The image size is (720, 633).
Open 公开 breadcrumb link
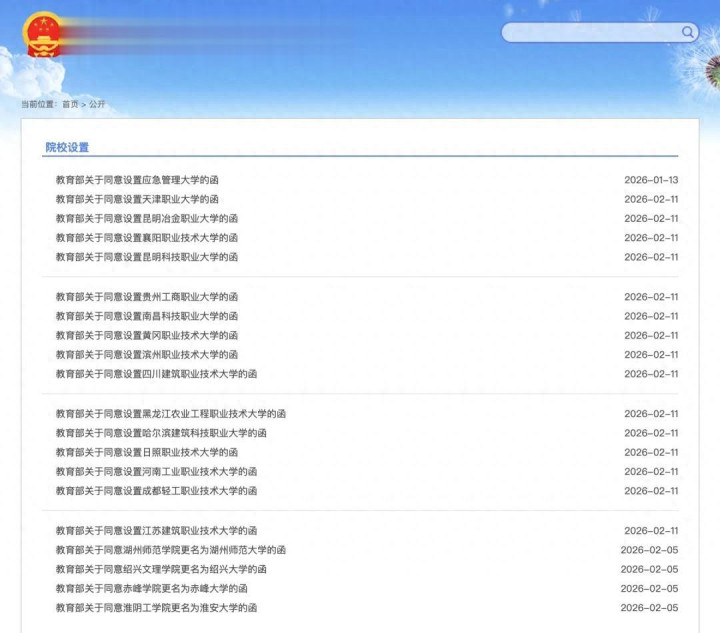point(97,104)
